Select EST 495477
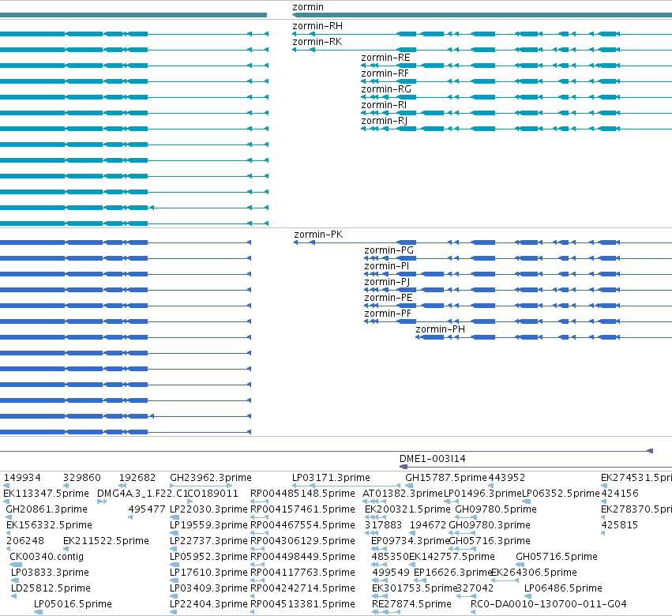 [147, 509]
